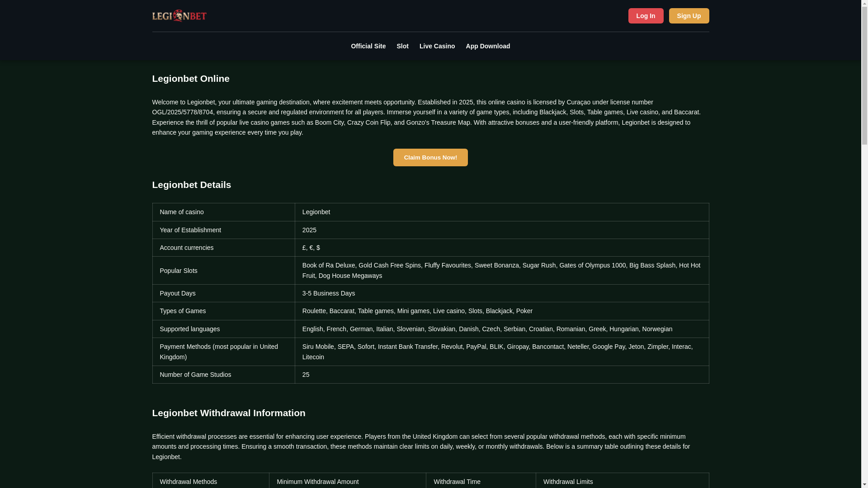Select the Supported languages cell
This screenshot has height=488, width=868.
click(223, 329)
